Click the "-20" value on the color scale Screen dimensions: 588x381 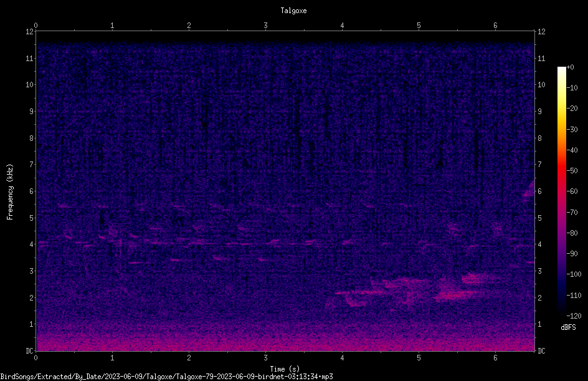point(572,109)
